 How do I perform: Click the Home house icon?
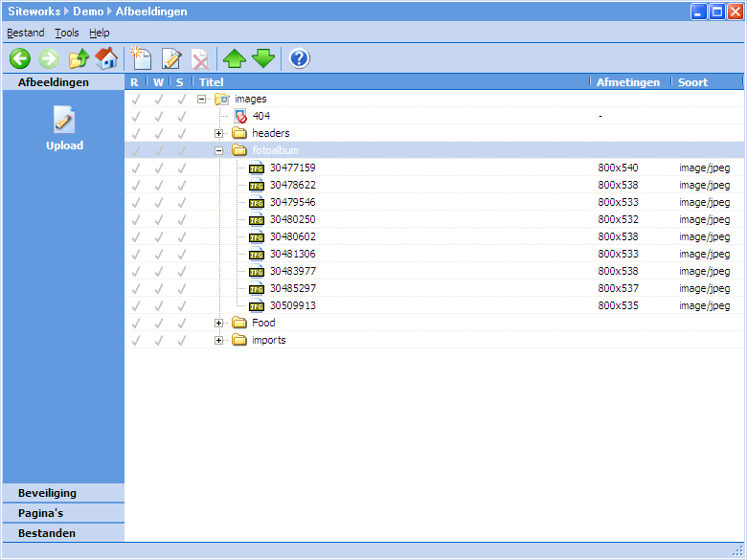tap(106, 58)
